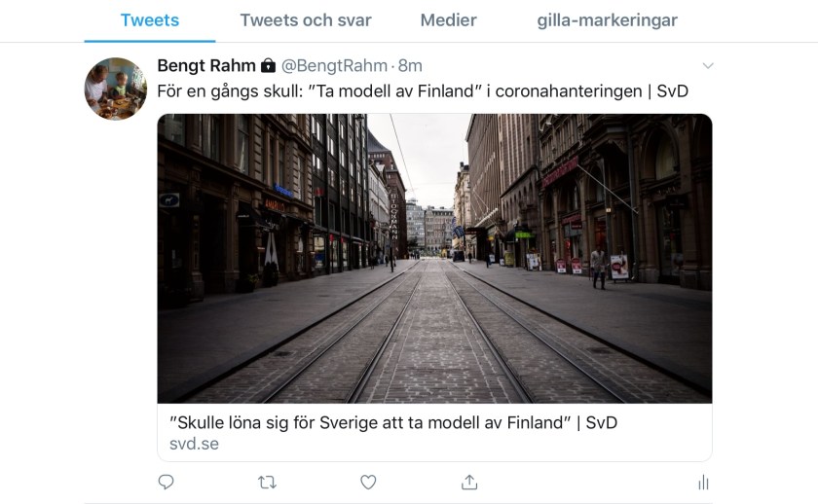The height and width of the screenshot is (504, 818).
Task: Select the Medier tab
Action: click(449, 20)
